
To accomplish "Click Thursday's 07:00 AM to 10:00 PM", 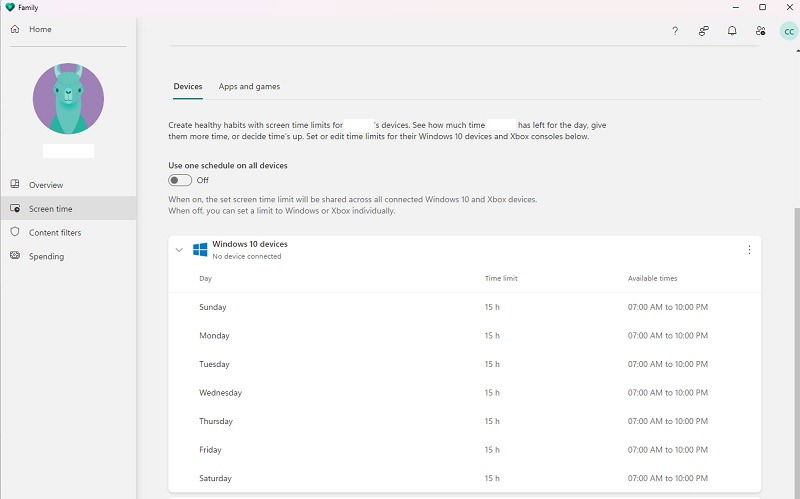I will point(667,421).
